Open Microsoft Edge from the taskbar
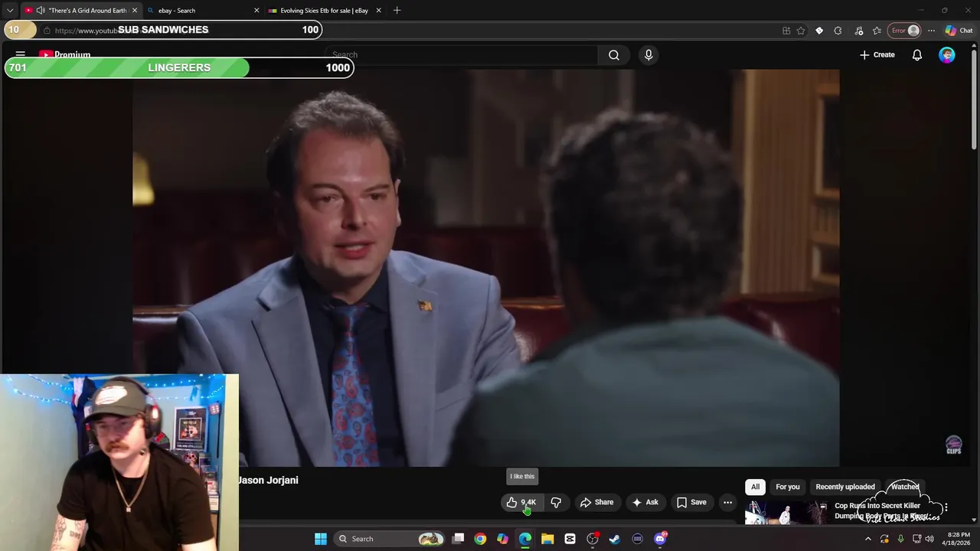The image size is (980, 551). pyautogui.click(x=525, y=539)
